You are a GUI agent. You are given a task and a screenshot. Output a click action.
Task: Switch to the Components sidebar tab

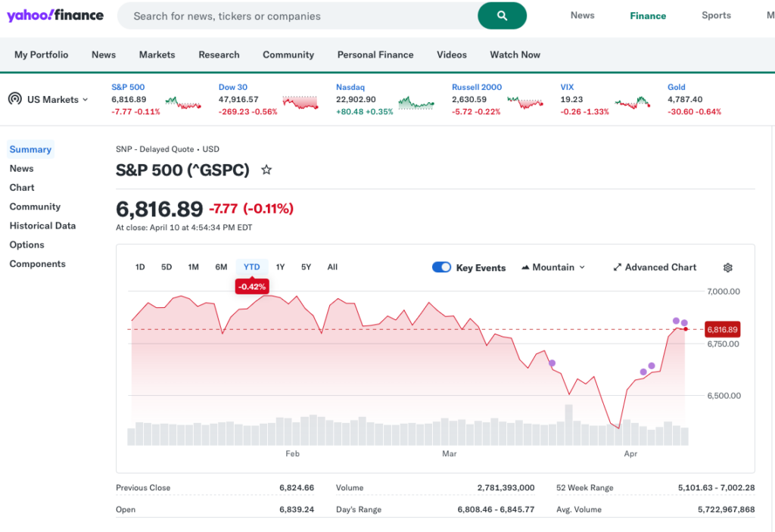(x=37, y=264)
